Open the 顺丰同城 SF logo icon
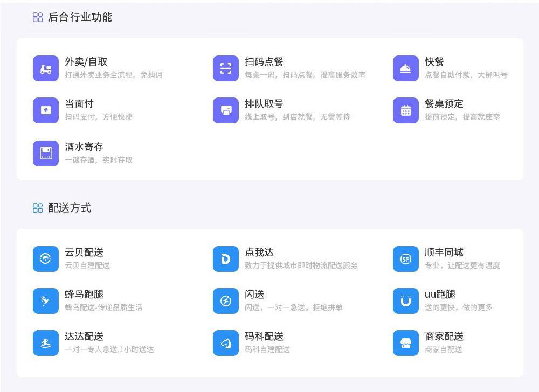This screenshot has height=392, width=539. (406, 259)
